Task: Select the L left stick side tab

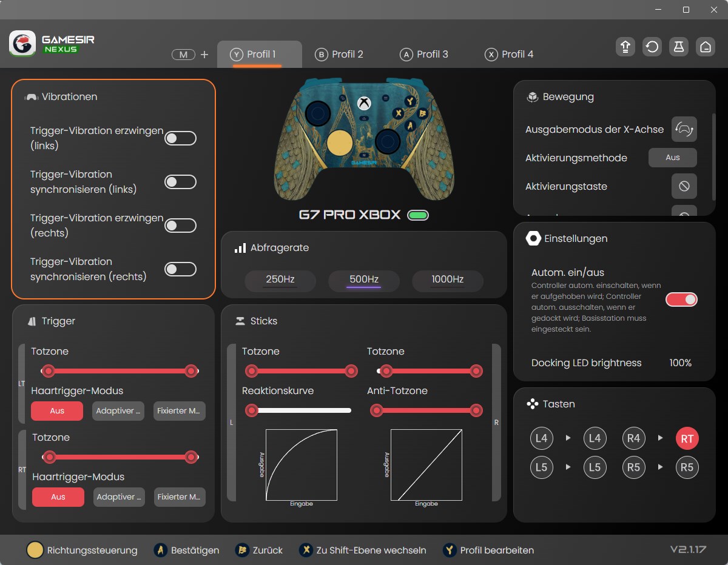Action: (231, 423)
